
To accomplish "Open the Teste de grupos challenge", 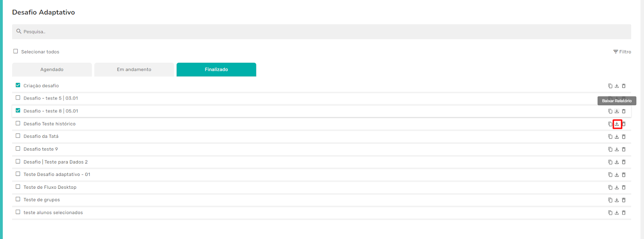I will [x=42, y=200].
